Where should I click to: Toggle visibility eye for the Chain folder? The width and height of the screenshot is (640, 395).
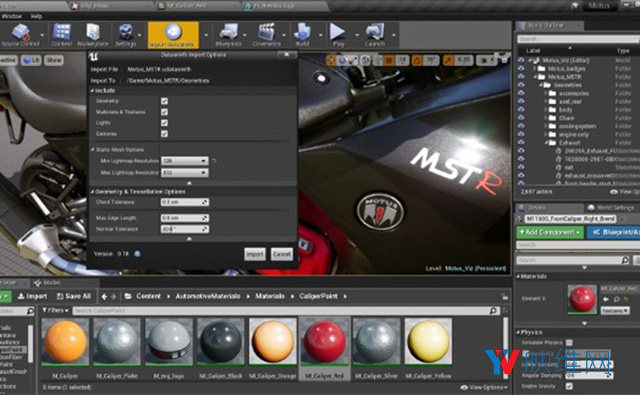click(521, 118)
